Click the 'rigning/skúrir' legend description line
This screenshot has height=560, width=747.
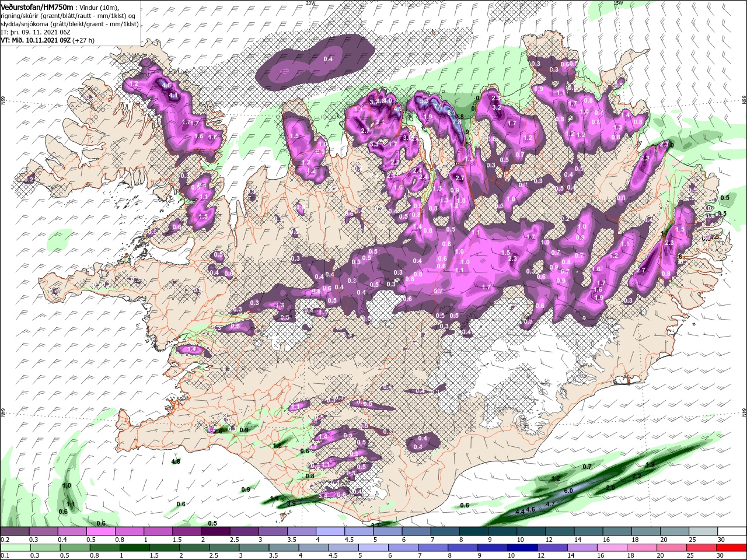(x=67, y=15)
